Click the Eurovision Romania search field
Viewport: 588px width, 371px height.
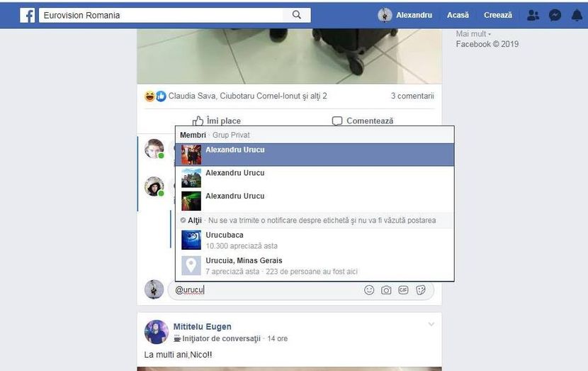pyautogui.click(x=163, y=15)
